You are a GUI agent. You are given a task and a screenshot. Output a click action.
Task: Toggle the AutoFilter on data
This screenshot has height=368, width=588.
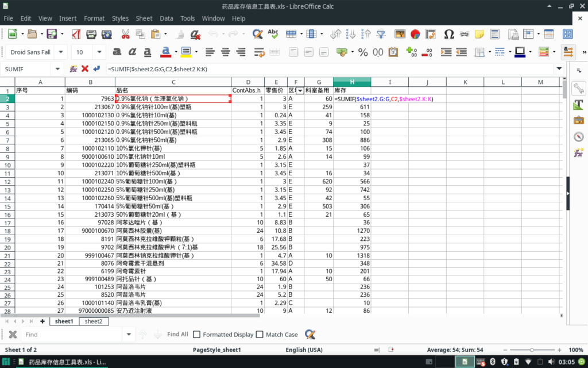click(x=380, y=34)
